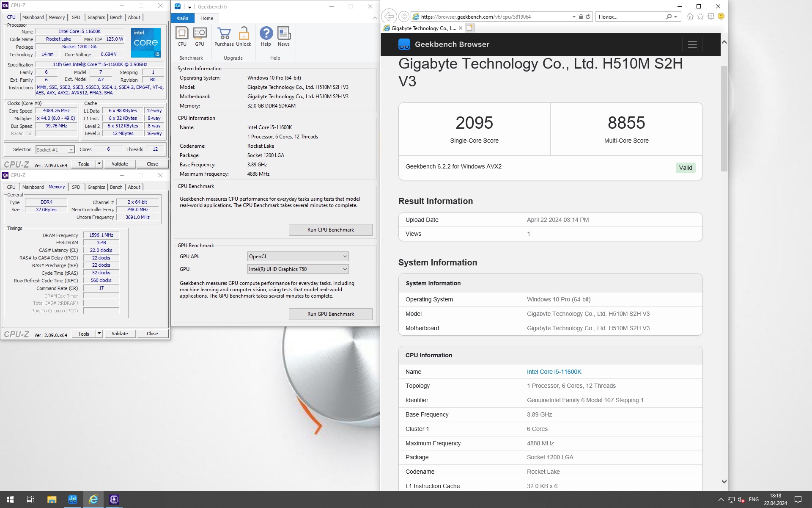Screen dimensions: 812x508
Task: Open the GPU API OpenCL dropdown
Action: tap(298, 257)
